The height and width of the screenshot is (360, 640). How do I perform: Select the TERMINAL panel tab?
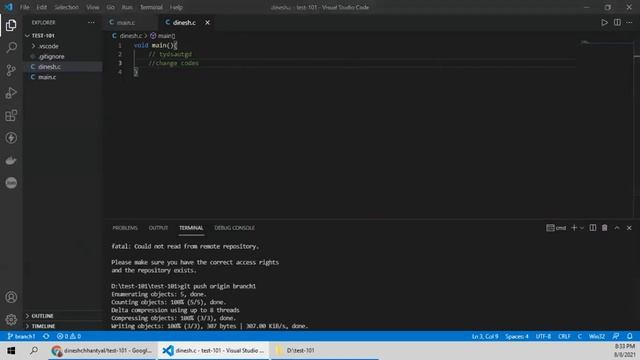(191, 228)
